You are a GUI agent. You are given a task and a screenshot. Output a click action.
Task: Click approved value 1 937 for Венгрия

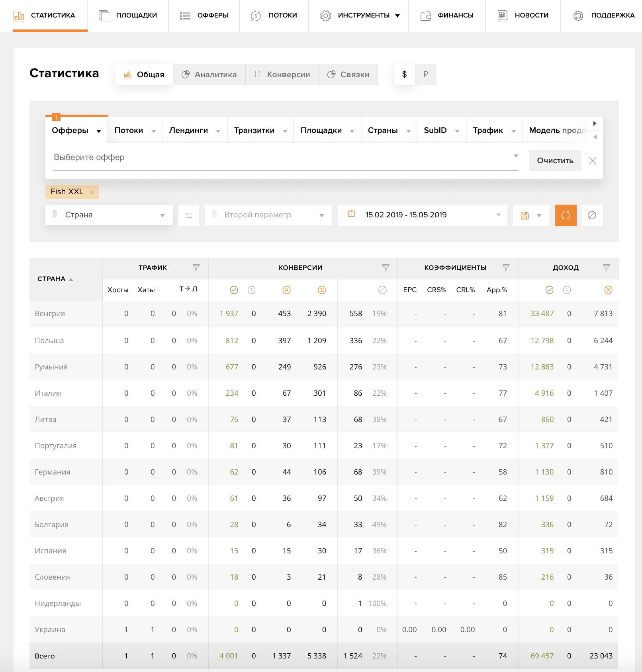pyautogui.click(x=229, y=314)
